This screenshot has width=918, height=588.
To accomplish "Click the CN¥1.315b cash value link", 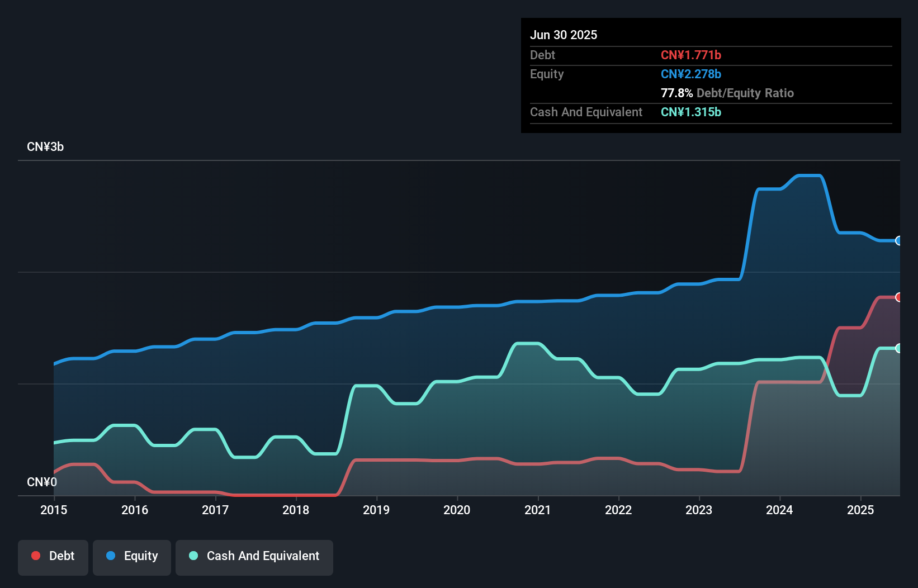I will pyautogui.click(x=691, y=112).
